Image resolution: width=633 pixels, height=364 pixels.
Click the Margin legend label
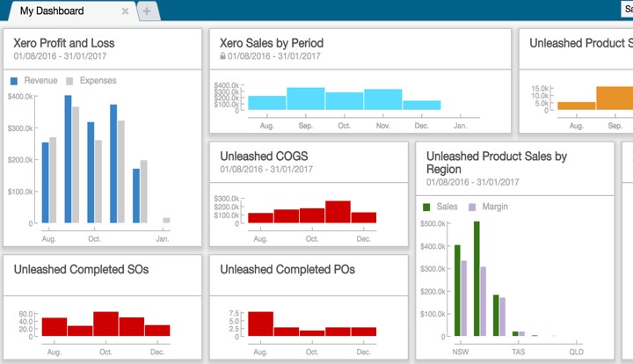click(x=495, y=207)
